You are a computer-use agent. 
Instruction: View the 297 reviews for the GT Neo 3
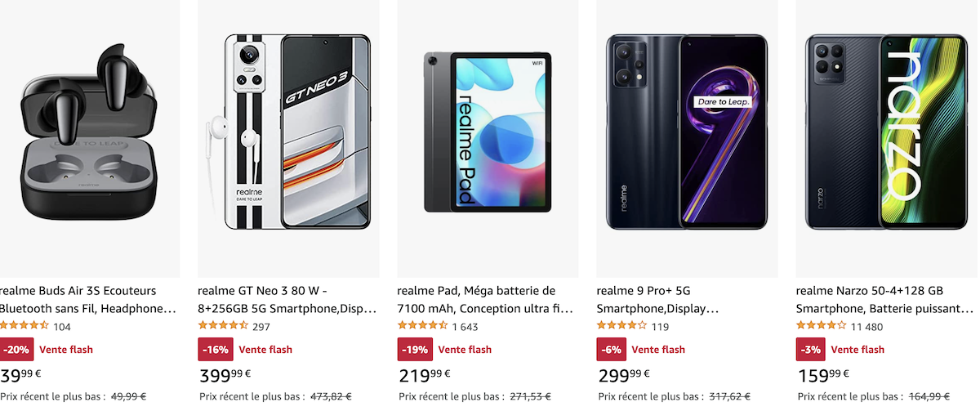[261, 327]
